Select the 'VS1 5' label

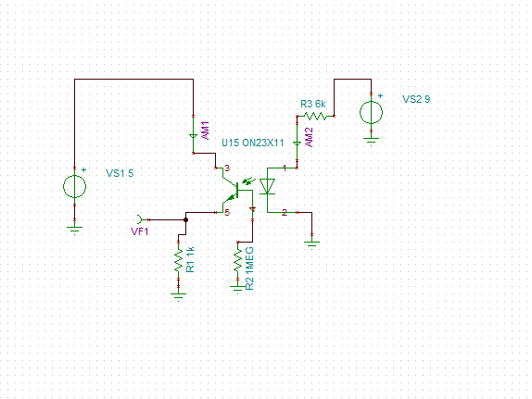(x=120, y=173)
